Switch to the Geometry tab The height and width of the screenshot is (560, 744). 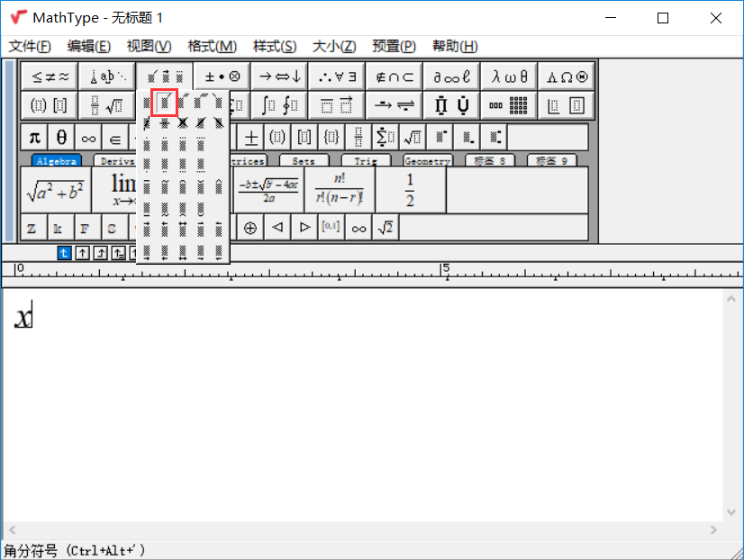pyautogui.click(x=427, y=160)
